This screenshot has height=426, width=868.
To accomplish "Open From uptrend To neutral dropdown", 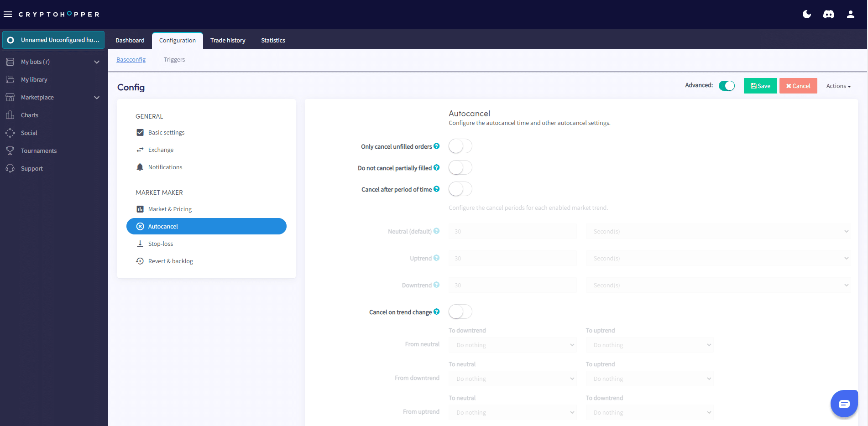I will pos(512,412).
